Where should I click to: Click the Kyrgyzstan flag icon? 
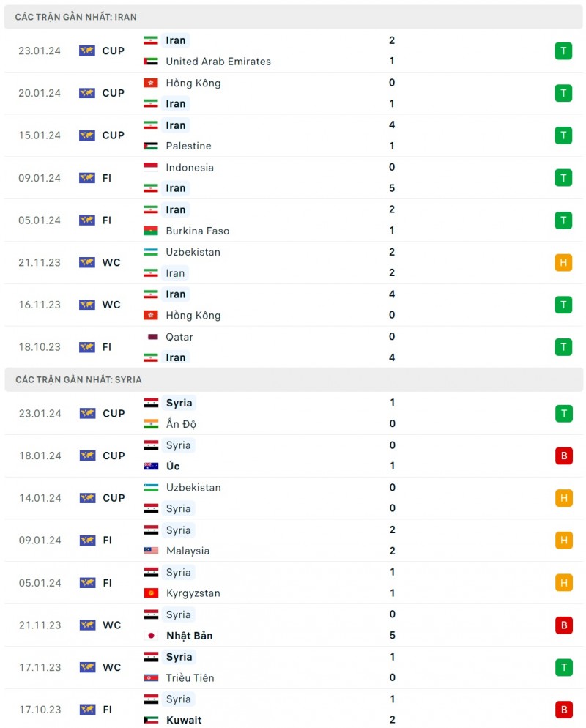(151, 593)
